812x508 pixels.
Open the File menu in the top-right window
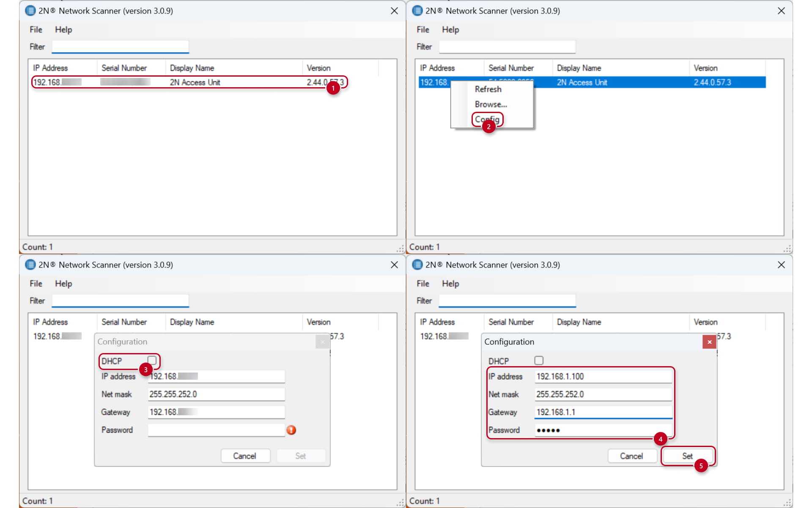[423, 30]
